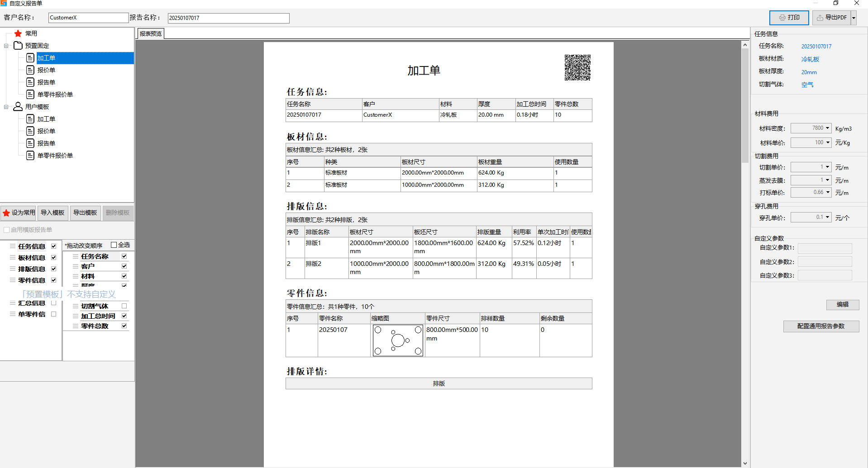Click the folder icon of 预置固定
The width and height of the screenshot is (868, 468).
18,46
